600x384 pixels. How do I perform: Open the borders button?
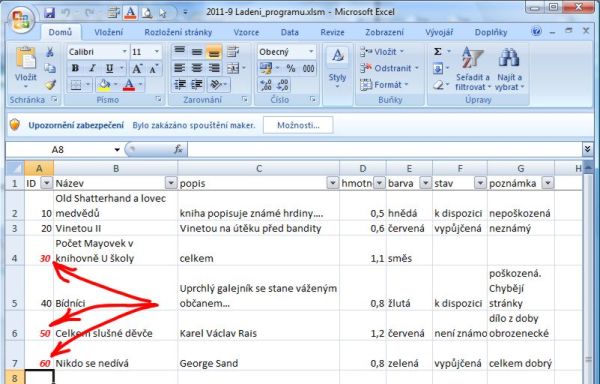(76, 85)
